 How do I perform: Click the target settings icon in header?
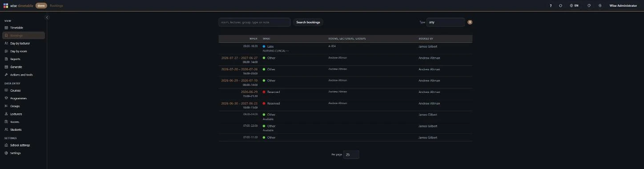point(600,6)
